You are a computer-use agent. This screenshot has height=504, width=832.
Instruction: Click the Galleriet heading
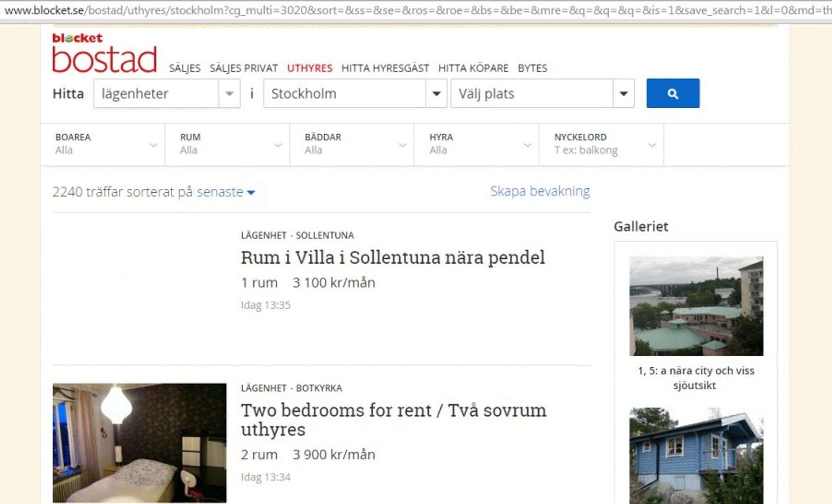tap(641, 226)
